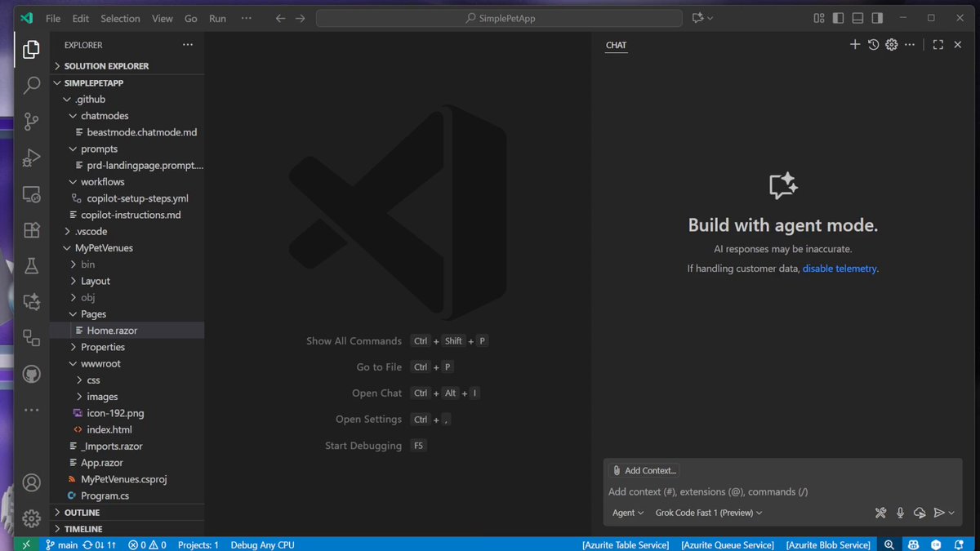980x551 pixels.
Task: Open the View menu
Action: click(x=163, y=18)
